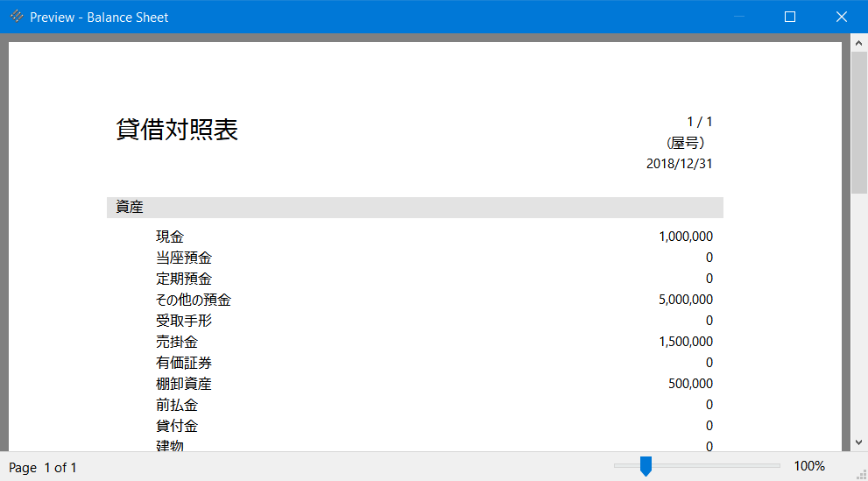Close the Preview - Balance Sheet window
The image size is (868, 481).
pos(841,17)
